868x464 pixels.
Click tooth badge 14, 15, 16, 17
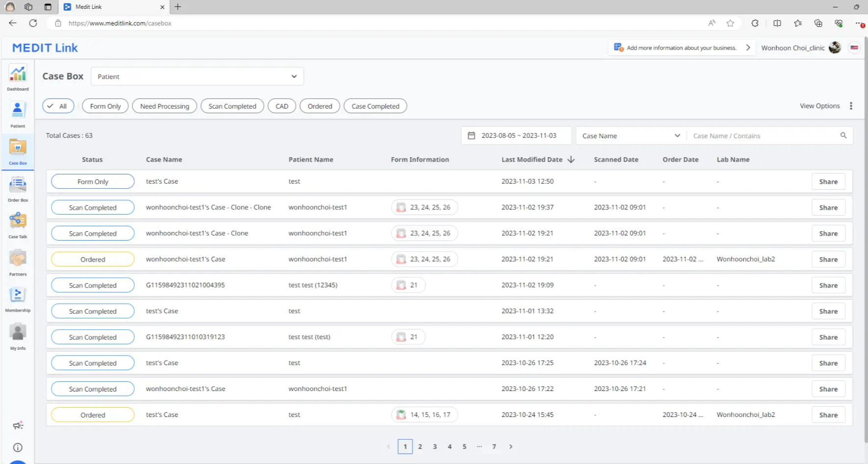[424, 415]
